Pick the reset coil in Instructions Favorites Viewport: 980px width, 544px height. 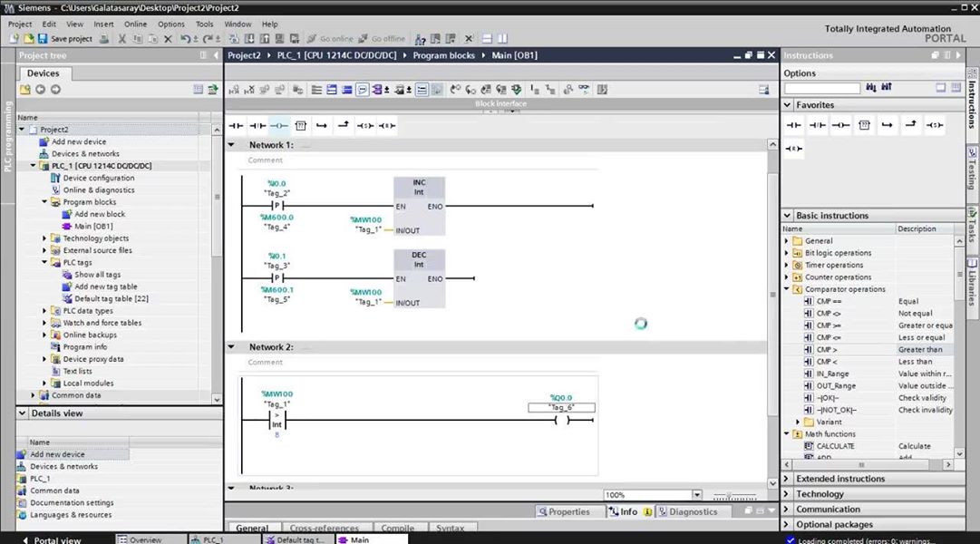[x=794, y=149]
